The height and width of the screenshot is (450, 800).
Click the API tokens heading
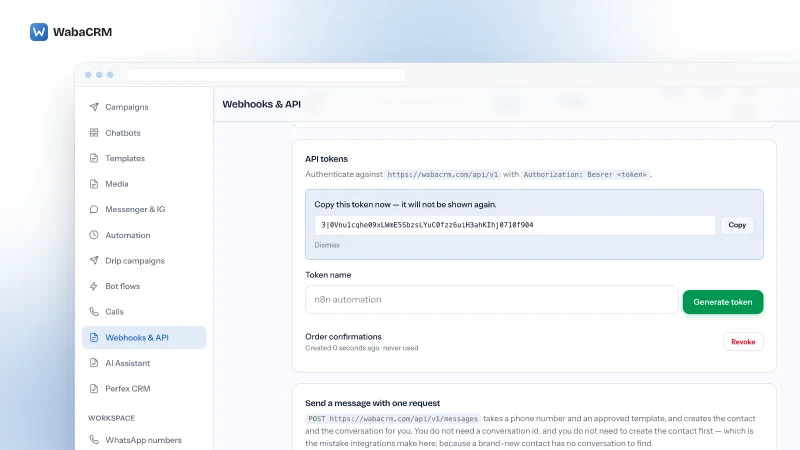327,159
